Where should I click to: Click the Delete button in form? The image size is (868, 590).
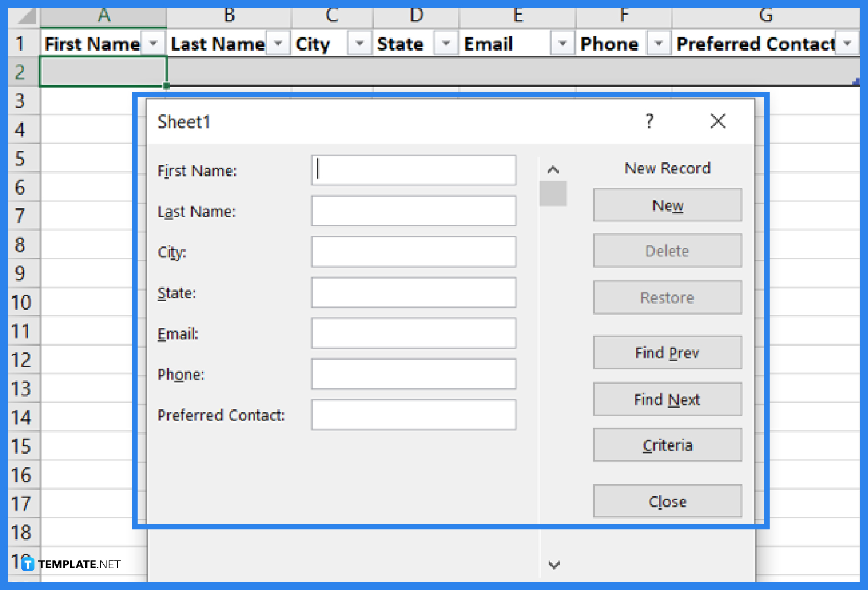[668, 251]
